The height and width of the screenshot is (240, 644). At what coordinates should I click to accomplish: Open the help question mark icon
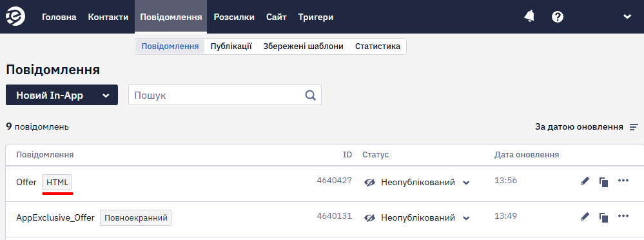pos(558,17)
